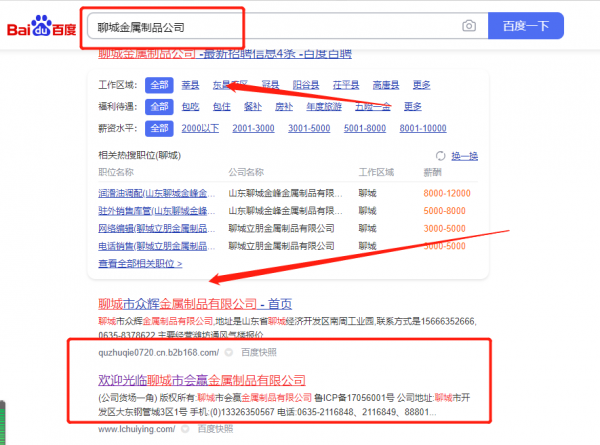This screenshot has width=600, height=445.
Task: Click the Baidu logo
Action: tap(42, 26)
